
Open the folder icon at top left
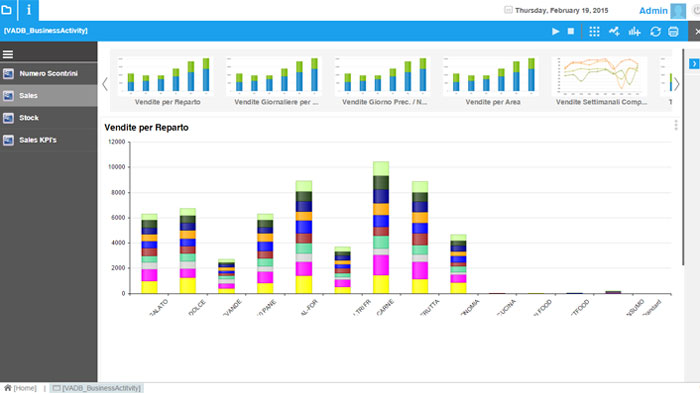[7, 9]
